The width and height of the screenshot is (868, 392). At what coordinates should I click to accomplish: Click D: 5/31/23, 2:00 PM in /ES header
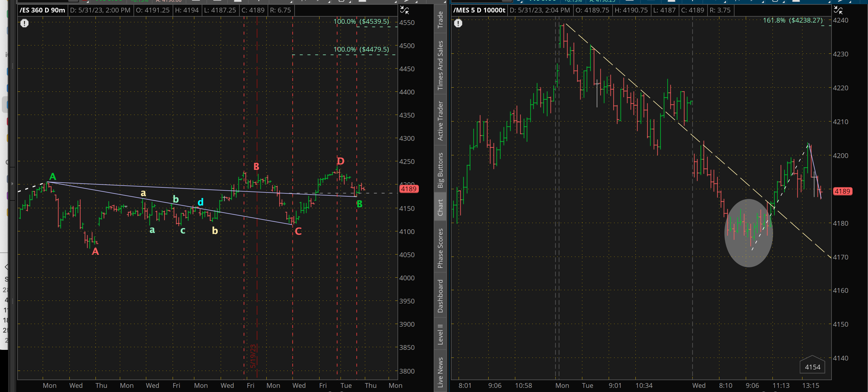[x=100, y=10]
